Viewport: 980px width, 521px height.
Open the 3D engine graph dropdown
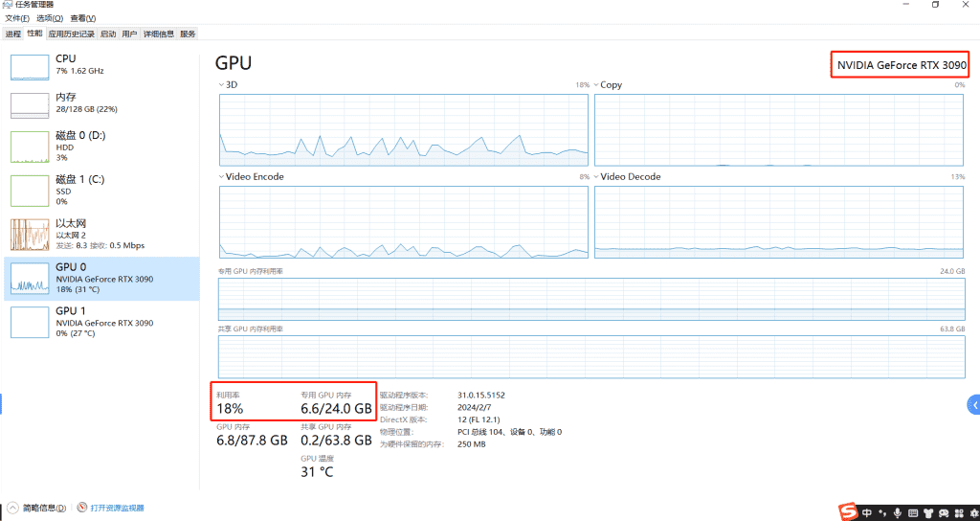(220, 85)
